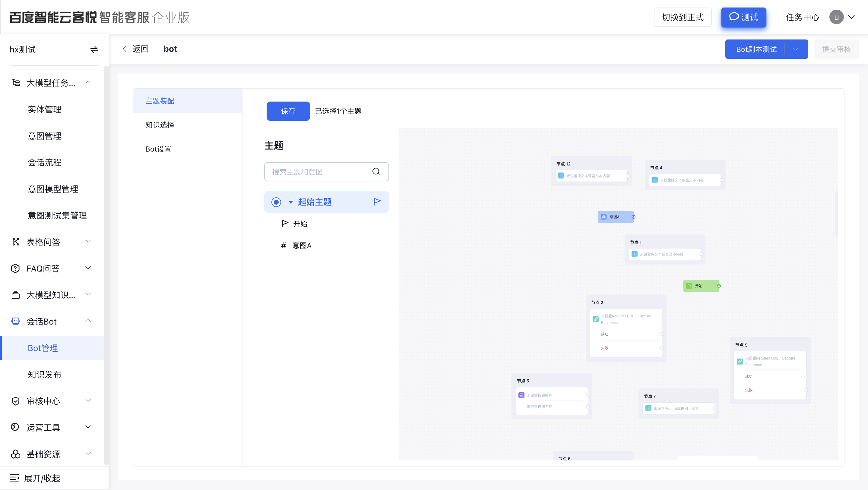The image size is (868, 490).
Task: Focus the 搜索主题和意图 search field
Action: [x=326, y=172]
